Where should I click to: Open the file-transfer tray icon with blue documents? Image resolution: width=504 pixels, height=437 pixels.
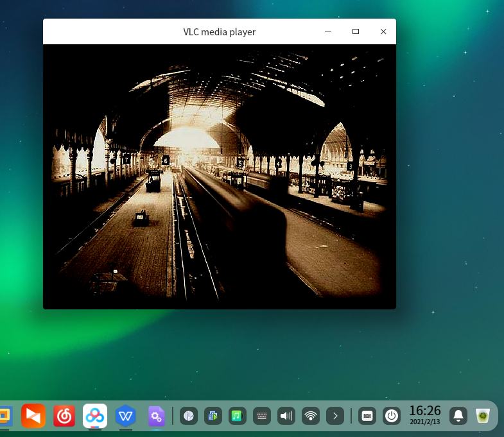pyautogui.click(x=213, y=416)
